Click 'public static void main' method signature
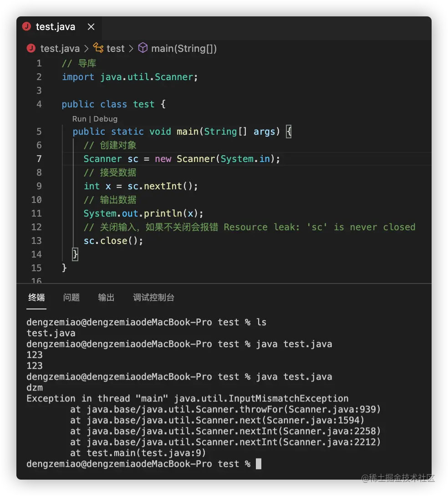 [182, 132]
